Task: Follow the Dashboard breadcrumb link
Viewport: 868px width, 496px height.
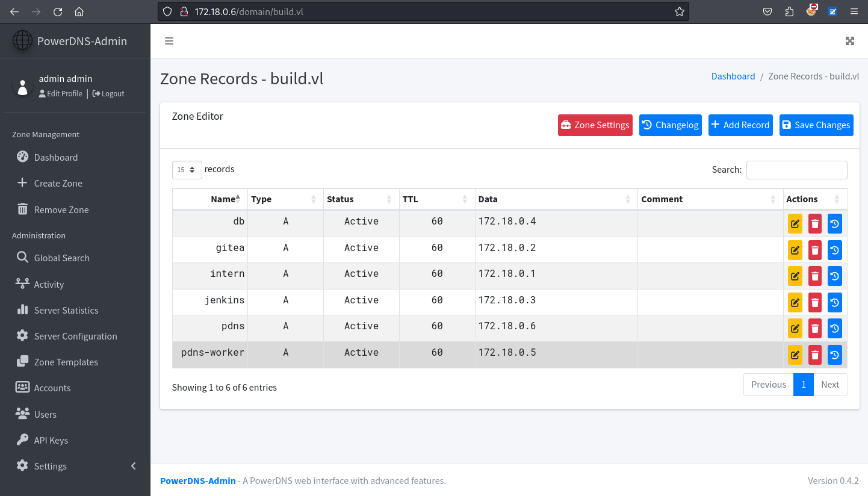Action: pos(733,76)
